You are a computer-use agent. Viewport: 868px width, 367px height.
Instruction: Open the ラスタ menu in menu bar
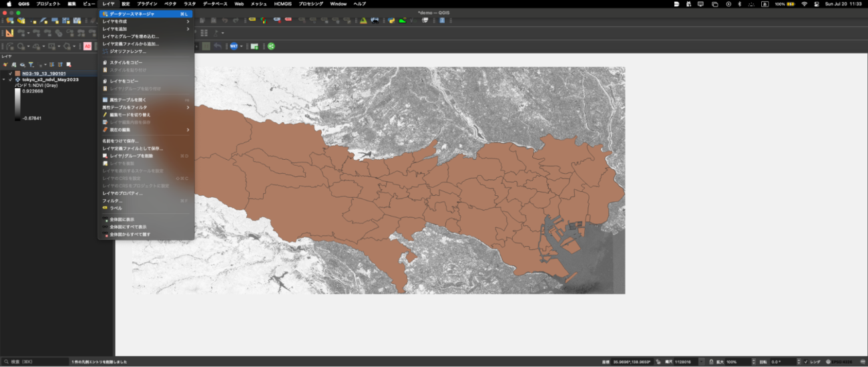pos(190,4)
